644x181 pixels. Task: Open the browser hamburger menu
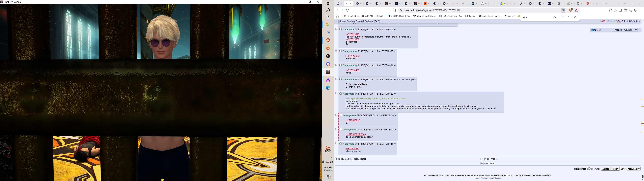point(641,10)
